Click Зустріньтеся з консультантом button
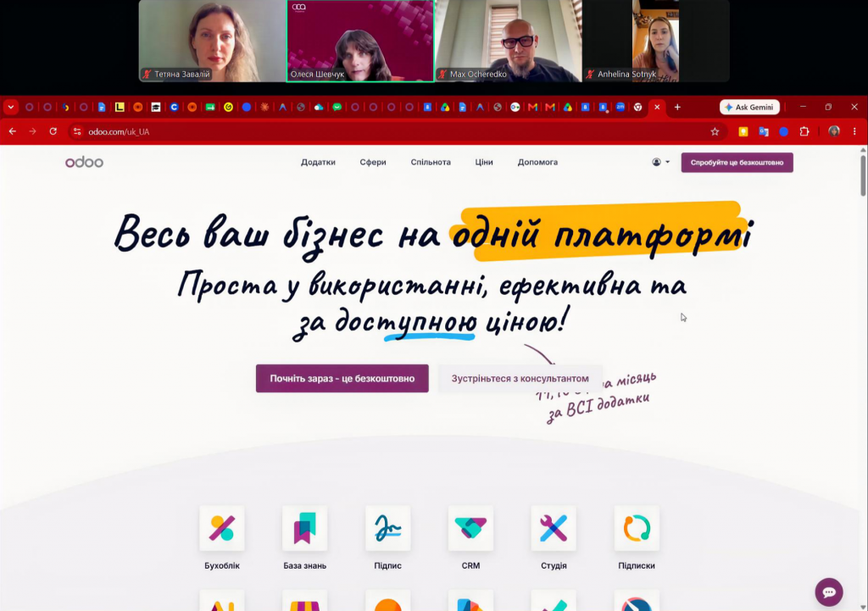The height and width of the screenshot is (611, 868). pos(520,379)
